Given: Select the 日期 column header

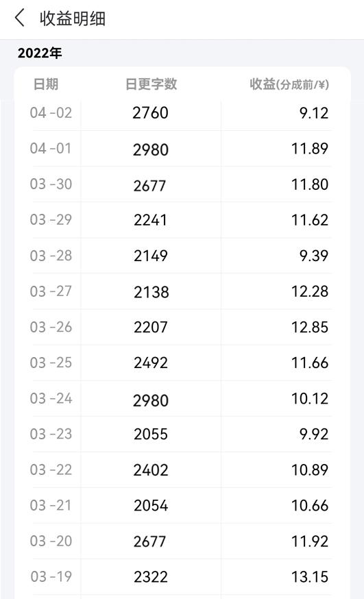Looking at the screenshot, I should (x=46, y=84).
